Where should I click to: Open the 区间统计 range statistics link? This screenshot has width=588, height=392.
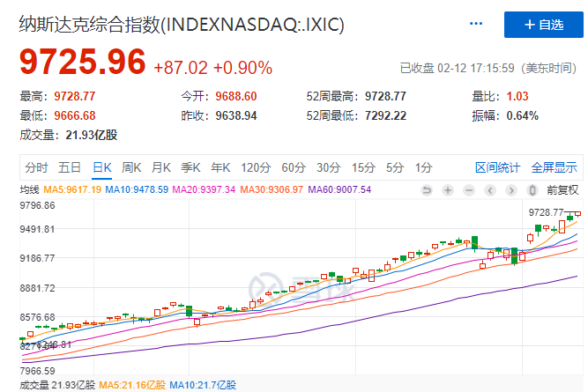(x=497, y=167)
